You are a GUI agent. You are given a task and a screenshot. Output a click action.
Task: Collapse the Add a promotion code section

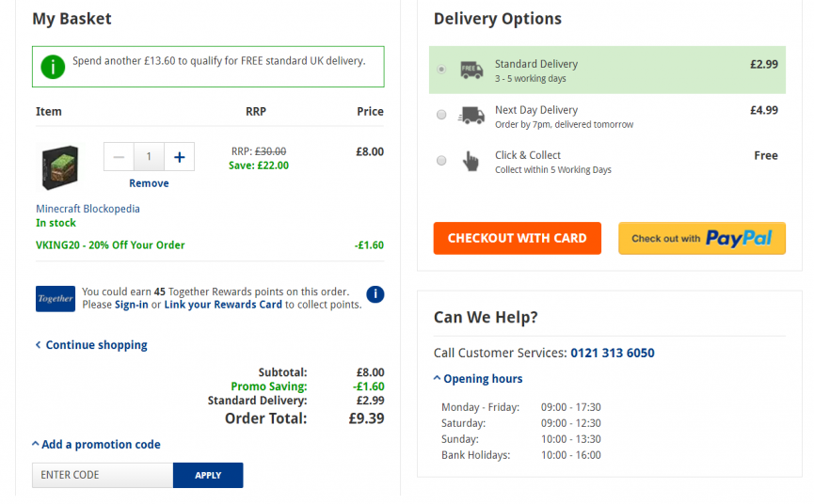[96, 445]
